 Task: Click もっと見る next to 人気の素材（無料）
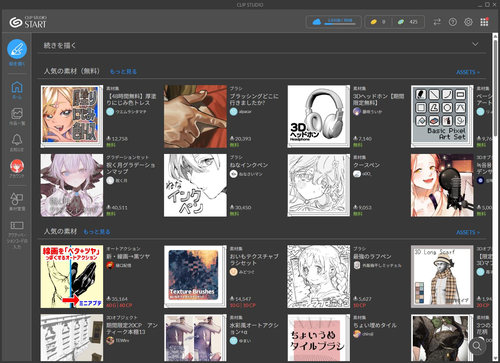123,72
